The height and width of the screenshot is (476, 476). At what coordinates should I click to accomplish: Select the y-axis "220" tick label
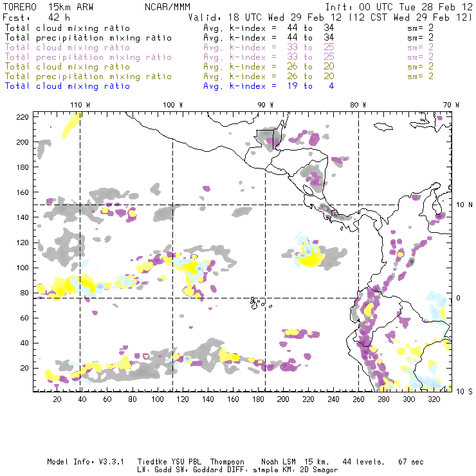point(23,117)
